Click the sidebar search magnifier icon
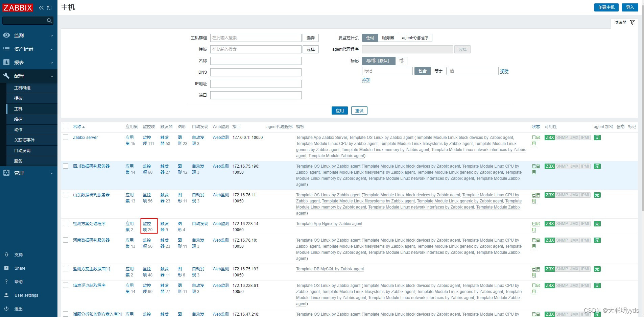Screen dimensions: 644x317 49,21
